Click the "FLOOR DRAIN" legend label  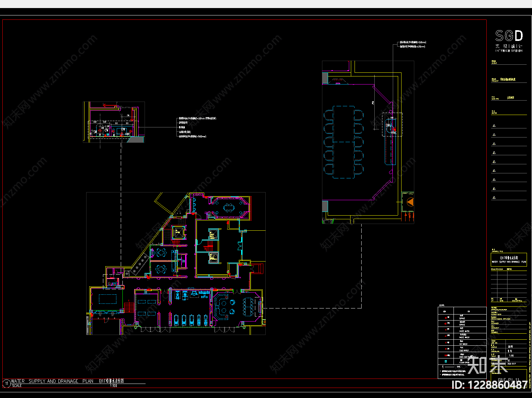465,362
